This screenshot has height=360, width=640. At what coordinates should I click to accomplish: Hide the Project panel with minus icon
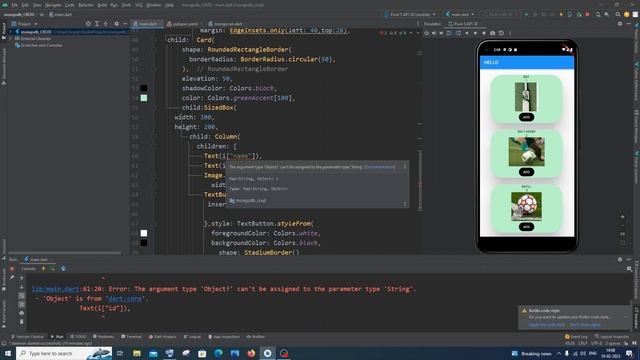pos(125,24)
